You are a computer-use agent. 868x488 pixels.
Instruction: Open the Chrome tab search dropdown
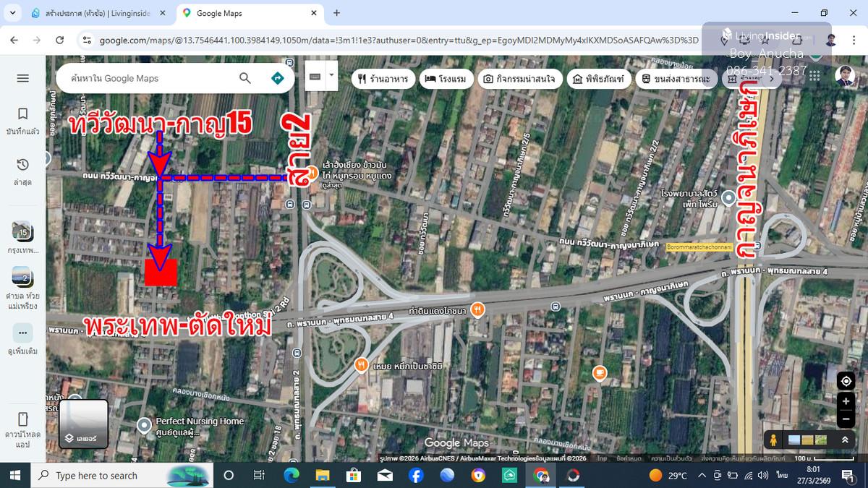coord(13,13)
